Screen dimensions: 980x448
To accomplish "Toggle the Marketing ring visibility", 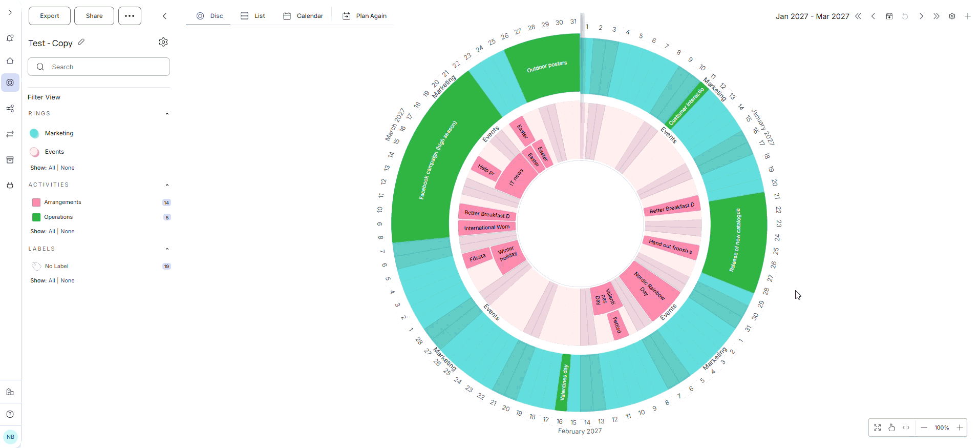I will click(x=34, y=133).
